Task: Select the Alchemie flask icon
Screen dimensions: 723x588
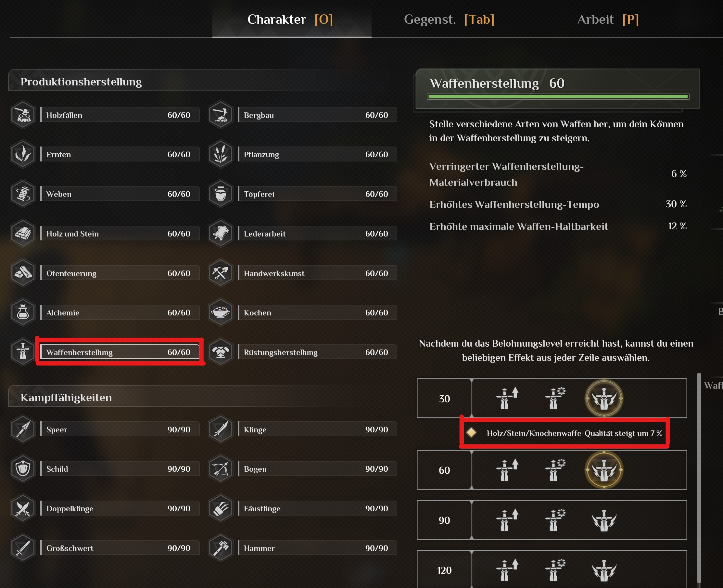Action: pyautogui.click(x=23, y=312)
